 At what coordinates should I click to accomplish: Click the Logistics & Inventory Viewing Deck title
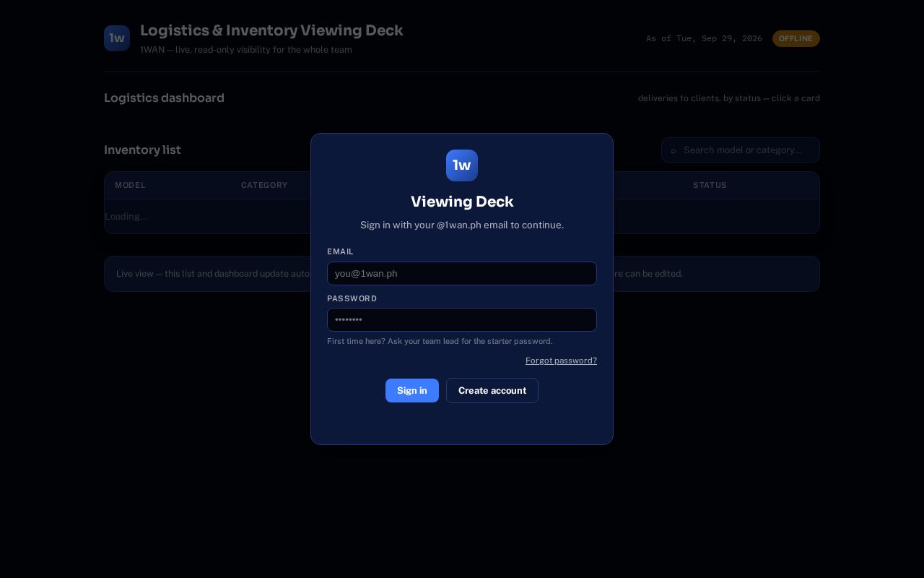coord(271,30)
